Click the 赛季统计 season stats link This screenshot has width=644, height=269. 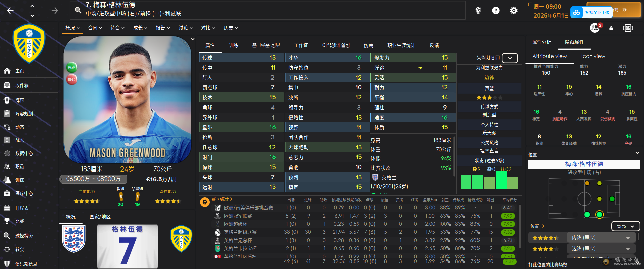pos(222,199)
